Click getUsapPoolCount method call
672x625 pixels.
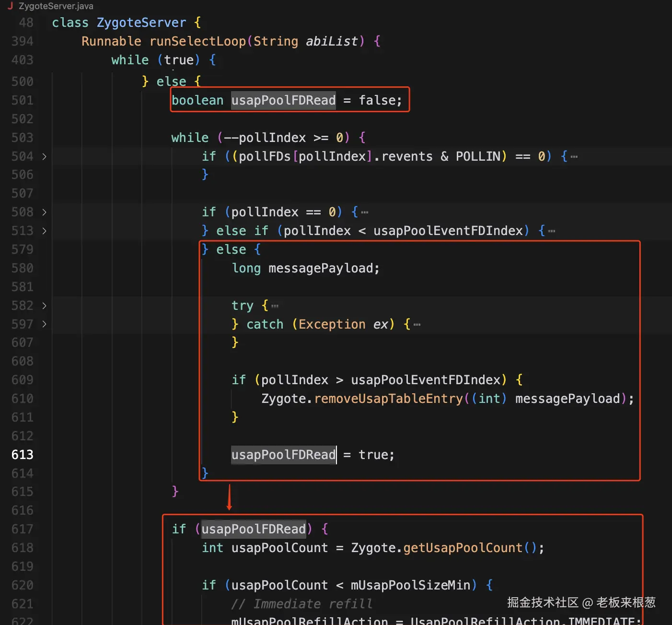463,548
